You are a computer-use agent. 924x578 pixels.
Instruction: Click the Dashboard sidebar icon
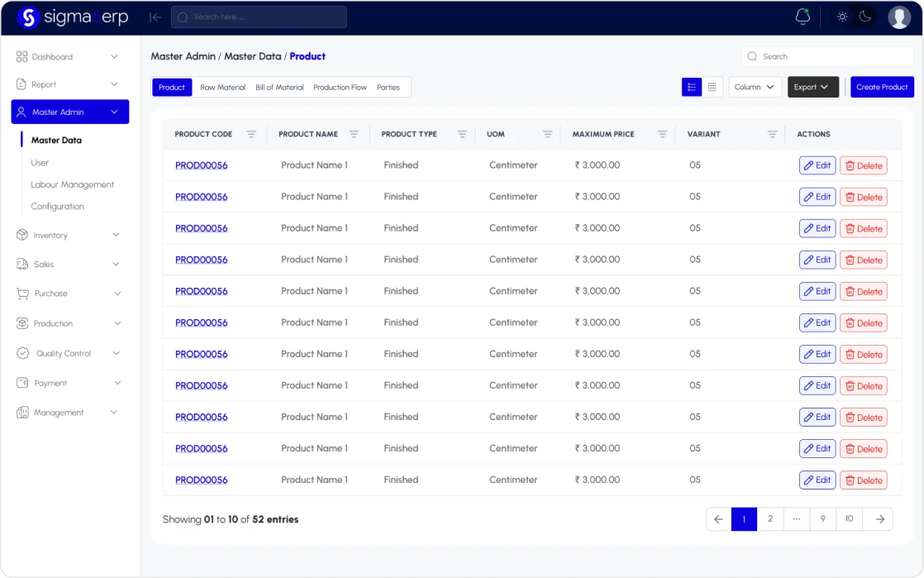(x=21, y=56)
